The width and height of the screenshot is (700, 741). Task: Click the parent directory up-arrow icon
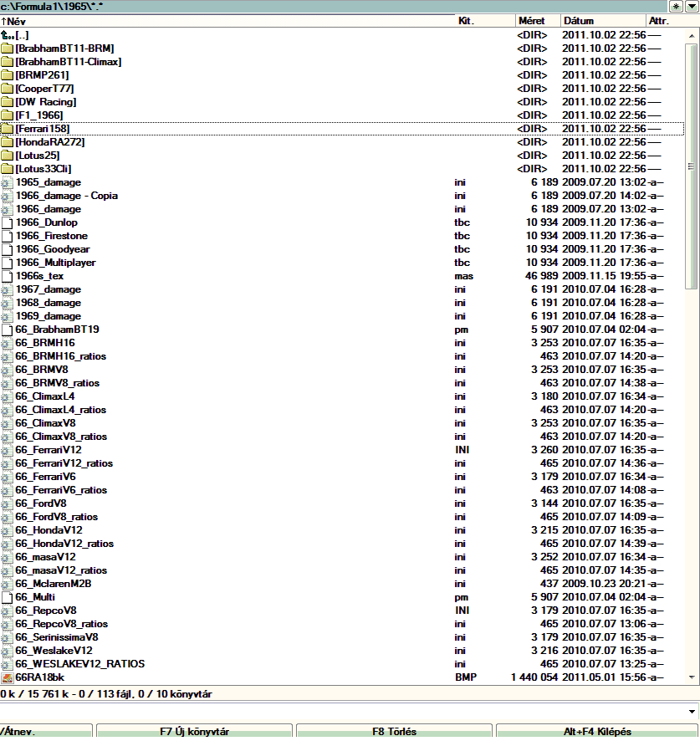click(x=7, y=35)
